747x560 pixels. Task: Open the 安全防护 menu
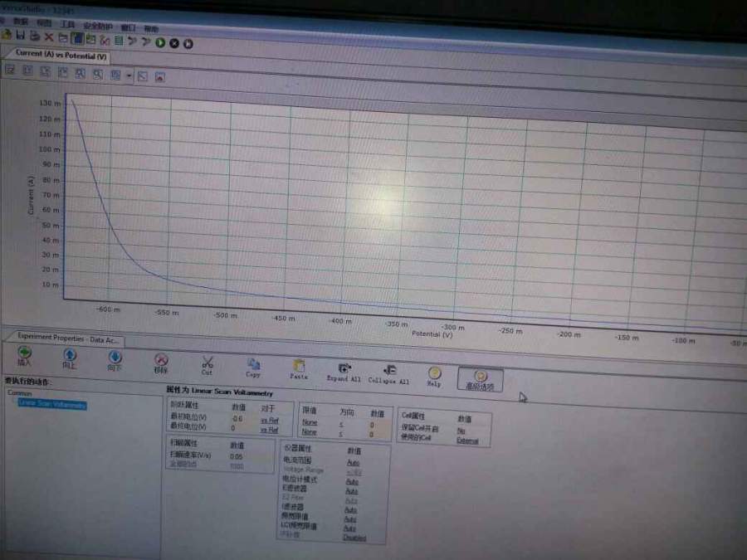point(98,26)
